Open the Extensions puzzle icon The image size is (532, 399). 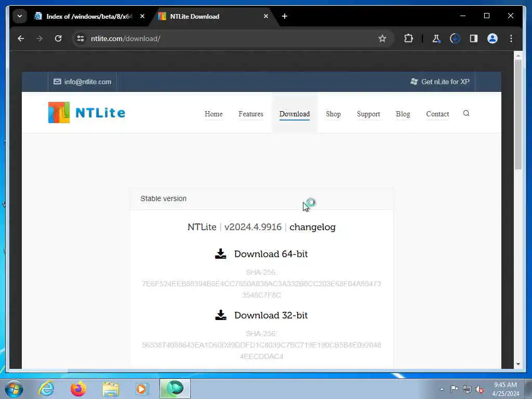(x=408, y=38)
